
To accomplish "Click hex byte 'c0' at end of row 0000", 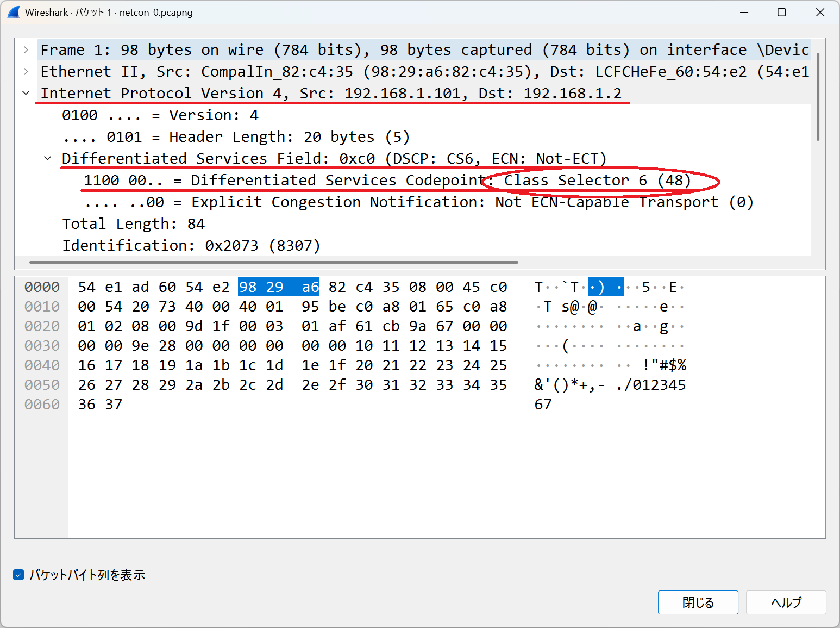I will [498, 287].
